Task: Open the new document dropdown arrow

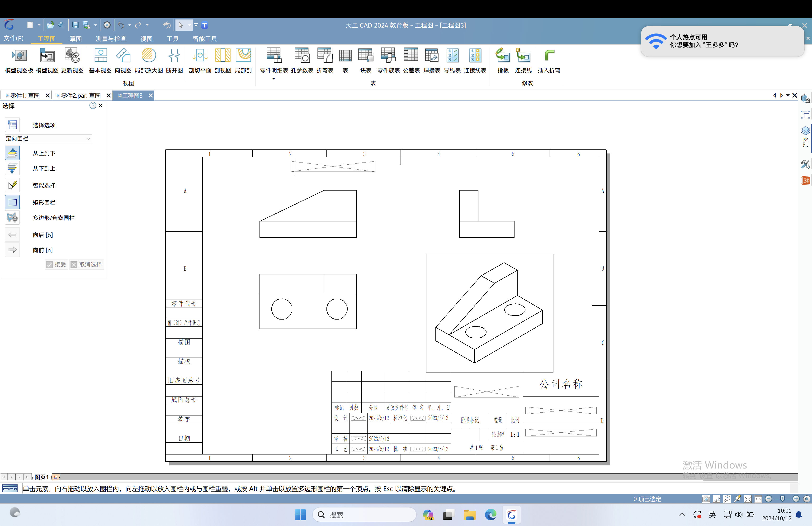Action: click(39, 25)
